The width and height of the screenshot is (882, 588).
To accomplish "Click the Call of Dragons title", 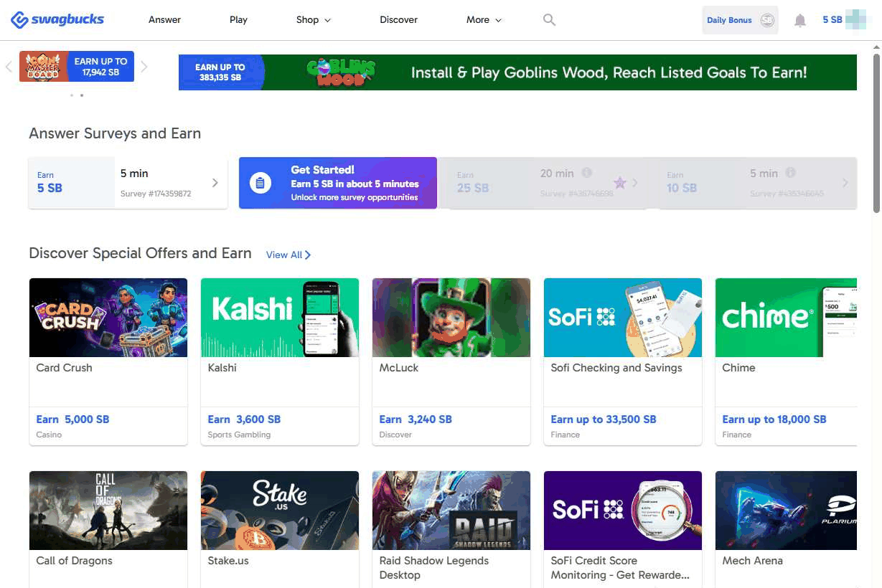I will [x=74, y=561].
